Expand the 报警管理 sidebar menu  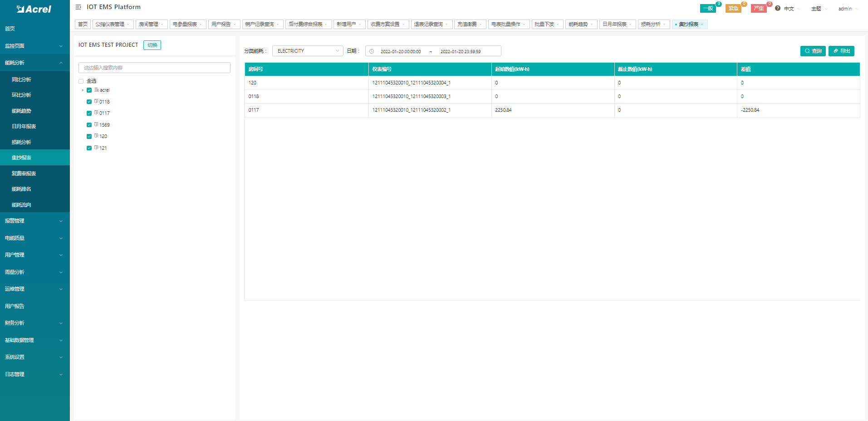35,221
